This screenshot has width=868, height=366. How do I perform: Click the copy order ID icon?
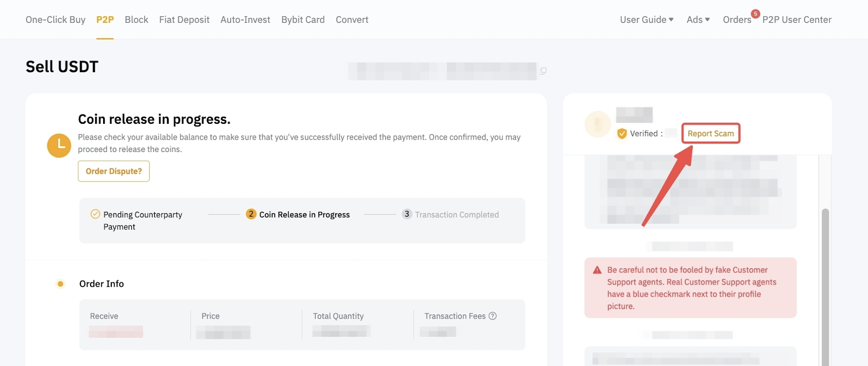click(x=543, y=71)
